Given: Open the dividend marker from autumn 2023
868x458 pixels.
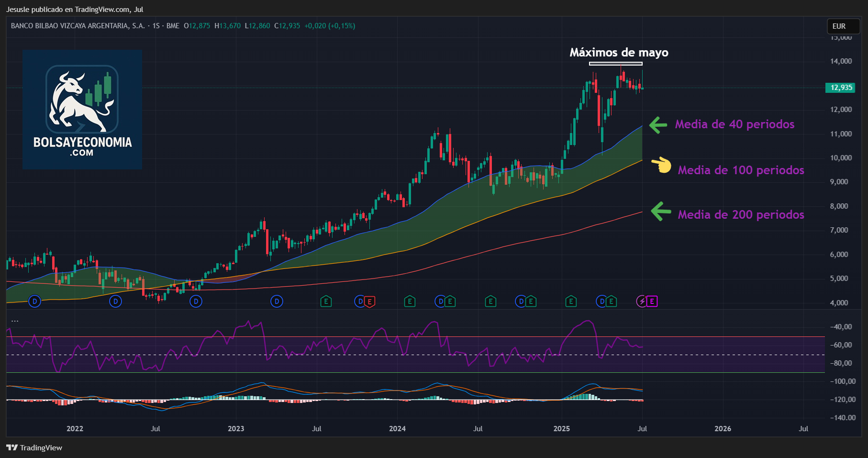Looking at the screenshot, I should 360,302.
